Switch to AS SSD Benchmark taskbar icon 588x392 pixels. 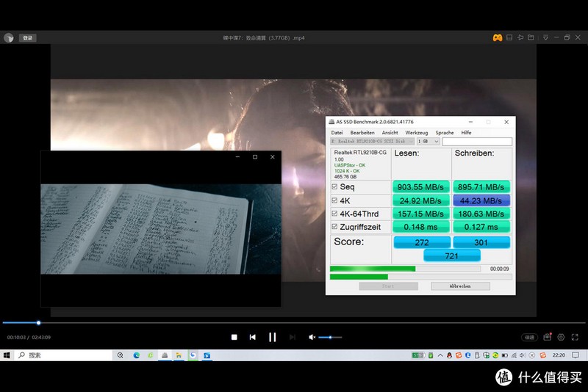[165, 355]
